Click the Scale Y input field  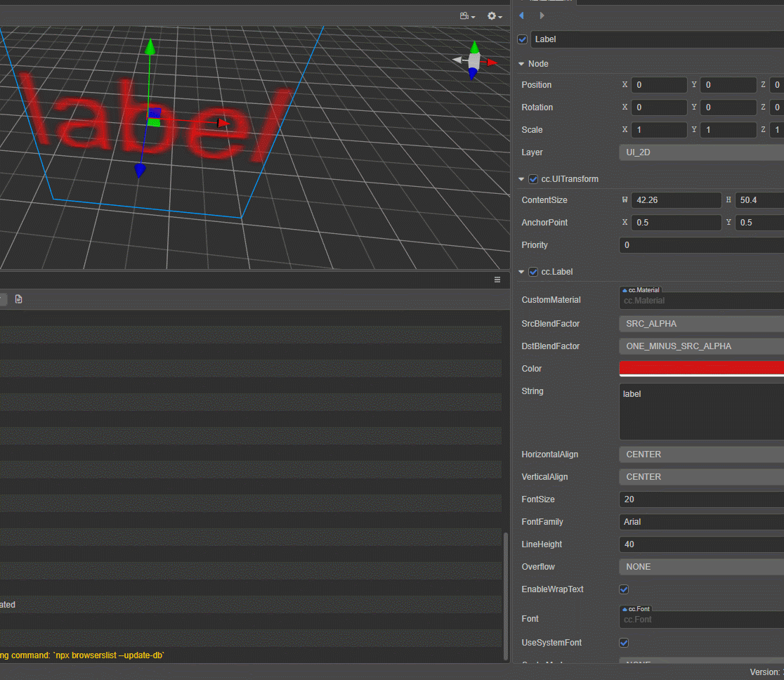(728, 130)
